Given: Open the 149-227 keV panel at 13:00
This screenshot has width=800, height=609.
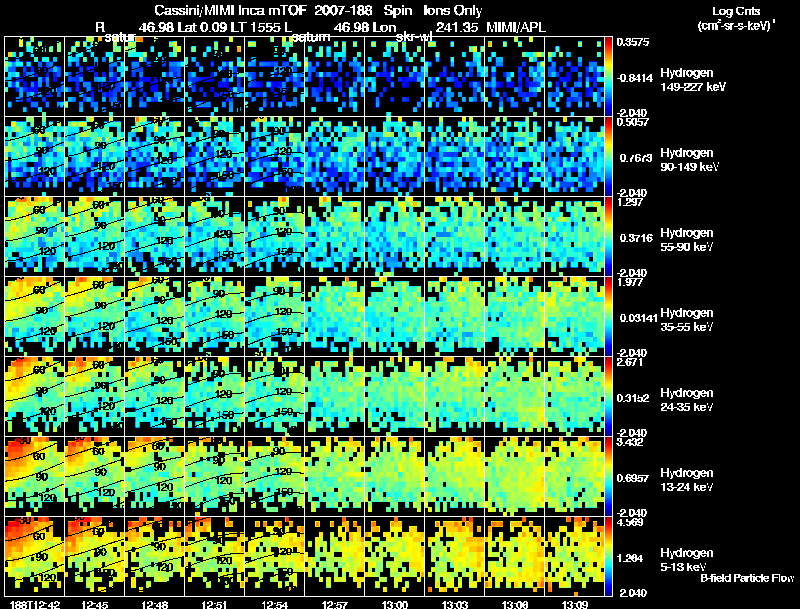Looking at the screenshot, I should pos(395,76).
